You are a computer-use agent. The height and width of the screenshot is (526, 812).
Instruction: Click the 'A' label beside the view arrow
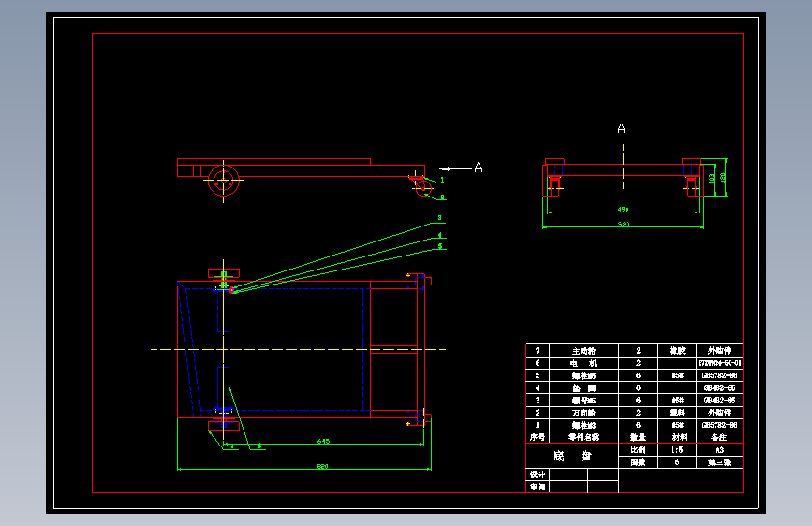tap(479, 168)
